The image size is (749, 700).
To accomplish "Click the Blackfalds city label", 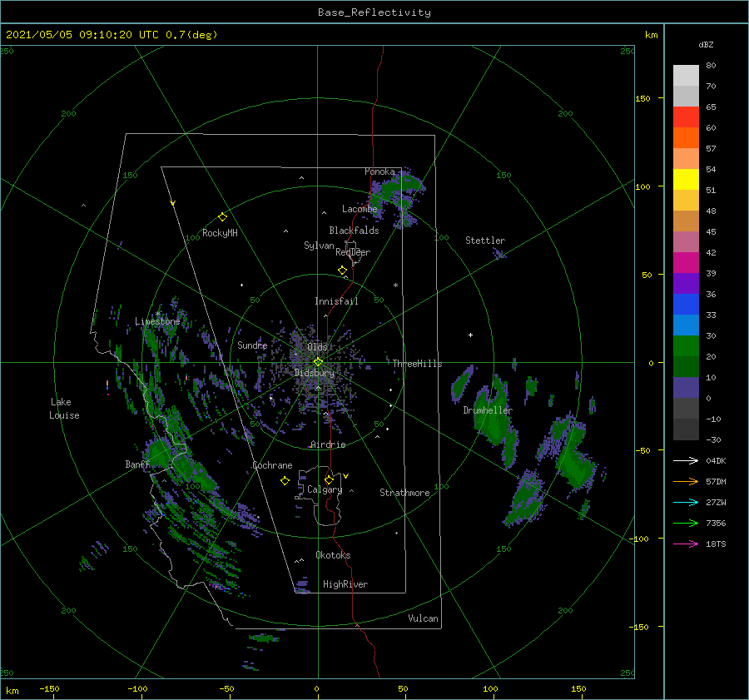I will [354, 231].
